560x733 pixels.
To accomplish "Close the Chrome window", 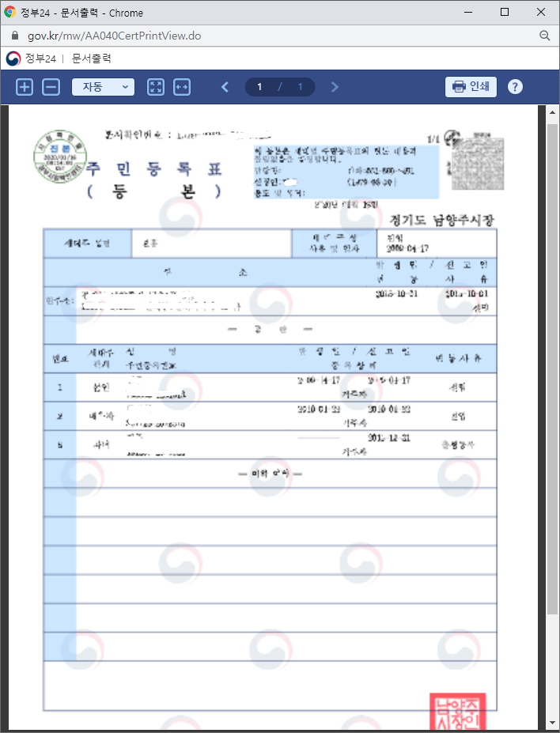I will pyautogui.click(x=541, y=12).
